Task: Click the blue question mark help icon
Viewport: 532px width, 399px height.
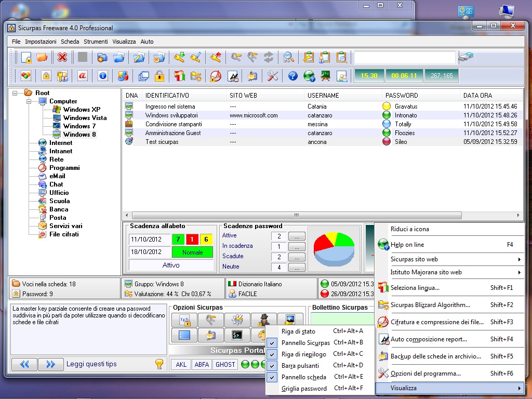Action: click(293, 76)
